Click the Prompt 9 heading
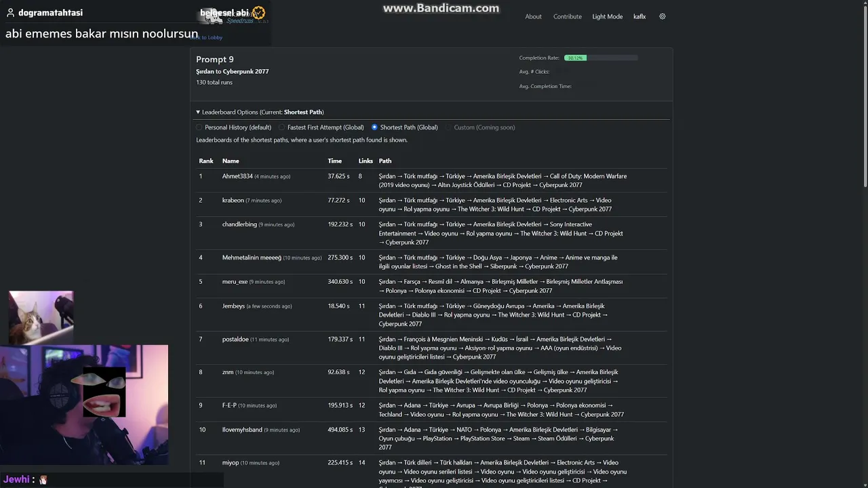Viewport: 868px width, 488px height. (215, 60)
